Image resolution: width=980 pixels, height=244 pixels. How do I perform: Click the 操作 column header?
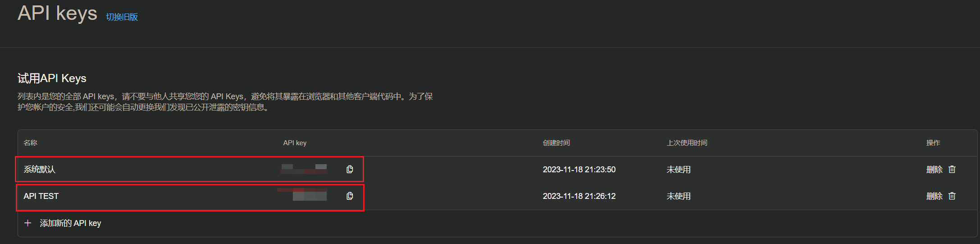[x=933, y=143]
